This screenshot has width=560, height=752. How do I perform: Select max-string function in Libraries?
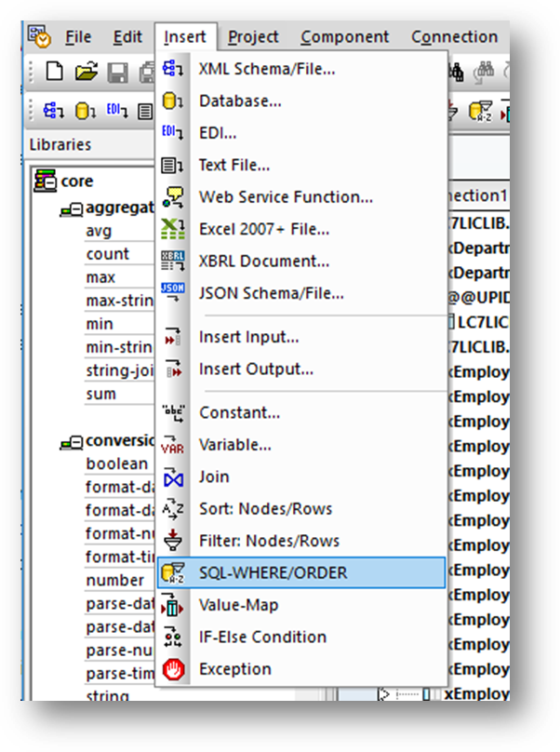click(x=120, y=301)
